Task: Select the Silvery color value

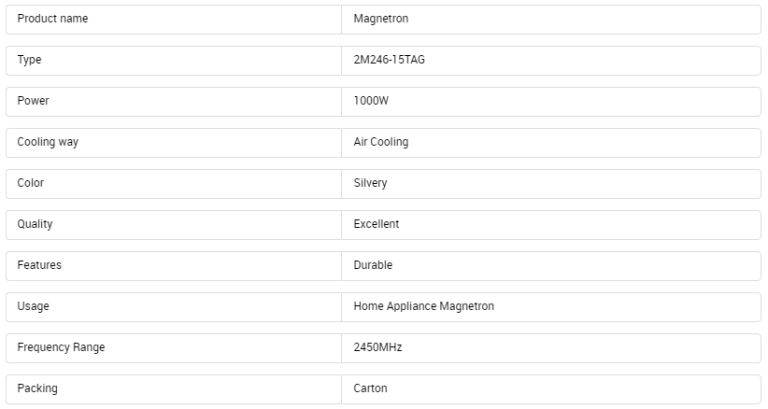Action: (370, 183)
